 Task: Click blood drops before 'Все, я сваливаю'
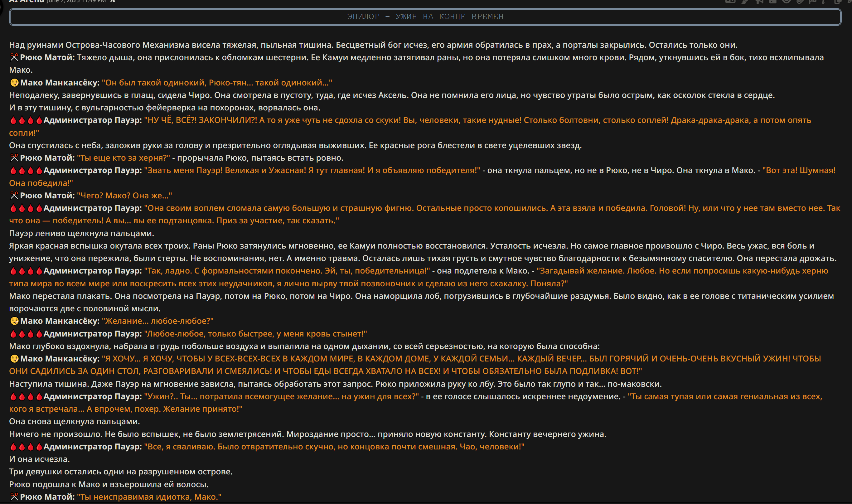[26, 447]
